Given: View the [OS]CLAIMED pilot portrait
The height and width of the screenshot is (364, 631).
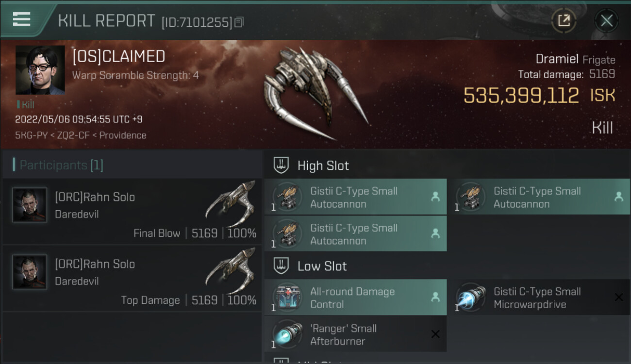Looking at the screenshot, I should (40, 70).
